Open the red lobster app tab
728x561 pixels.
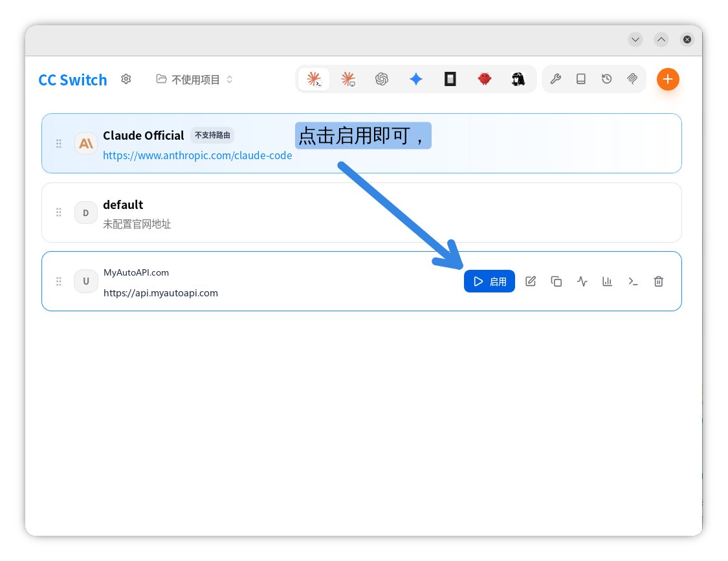484,79
